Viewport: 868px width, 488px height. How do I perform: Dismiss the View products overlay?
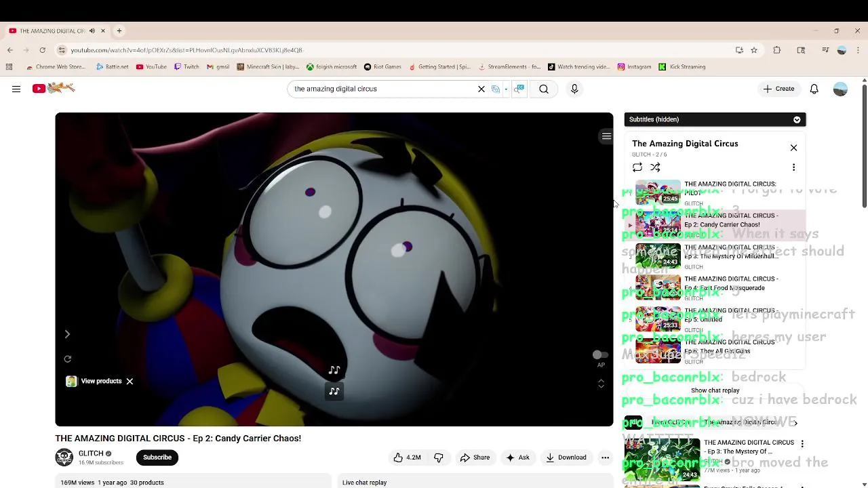coord(130,381)
